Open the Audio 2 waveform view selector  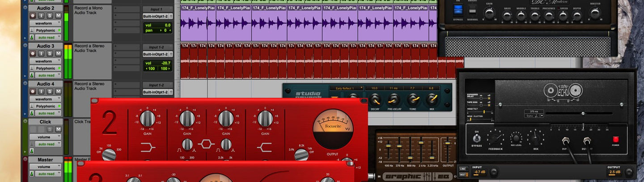click(46, 23)
